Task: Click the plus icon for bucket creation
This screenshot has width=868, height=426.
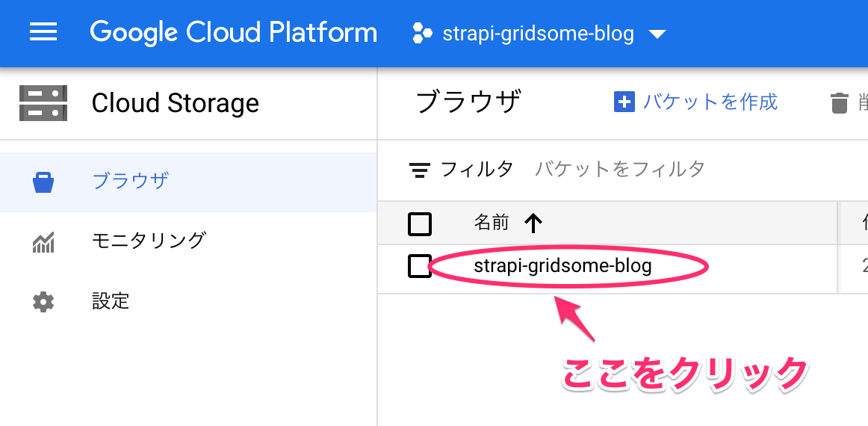Action: (624, 102)
